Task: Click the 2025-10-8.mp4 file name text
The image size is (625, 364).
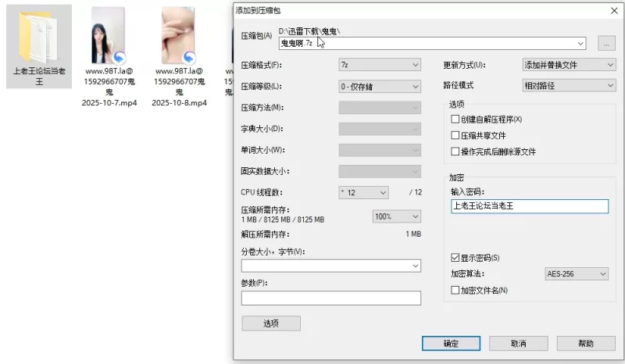Action: pyautogui.click(x=180, y=87)
